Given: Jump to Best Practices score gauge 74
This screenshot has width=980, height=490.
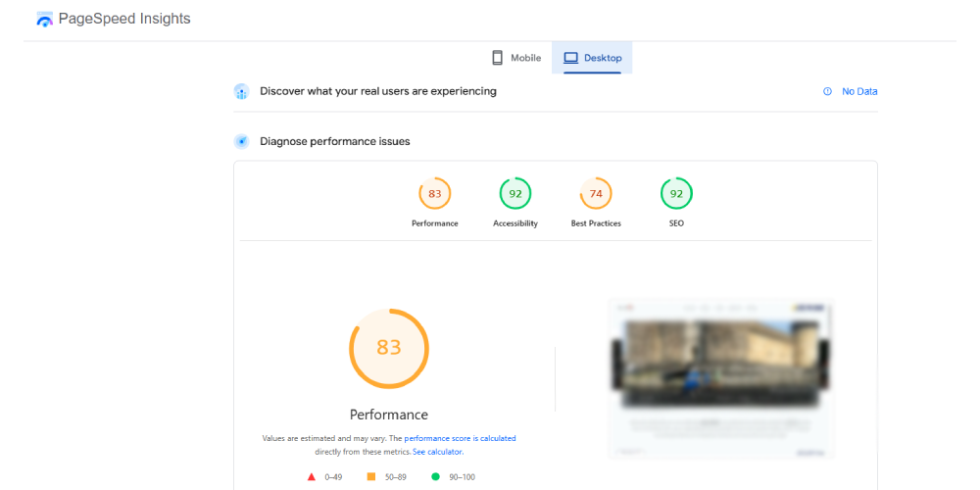Looking at the screenshot, I should (596, 194).
